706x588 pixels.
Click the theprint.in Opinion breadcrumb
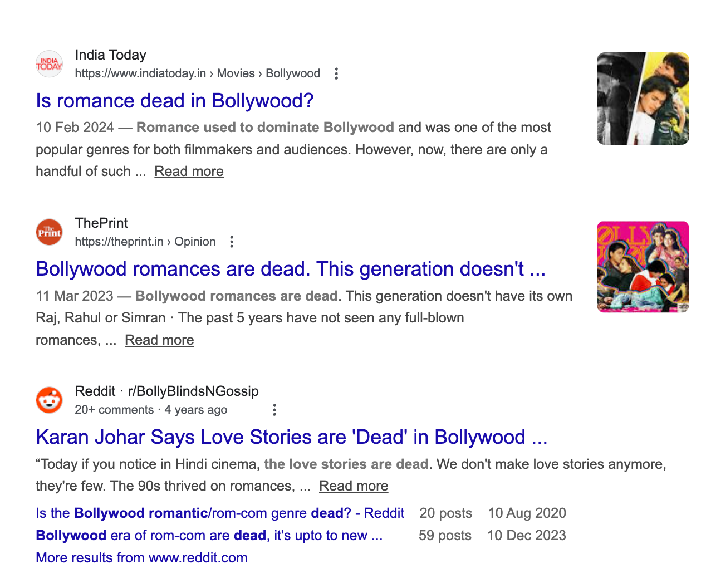(195, 242)
